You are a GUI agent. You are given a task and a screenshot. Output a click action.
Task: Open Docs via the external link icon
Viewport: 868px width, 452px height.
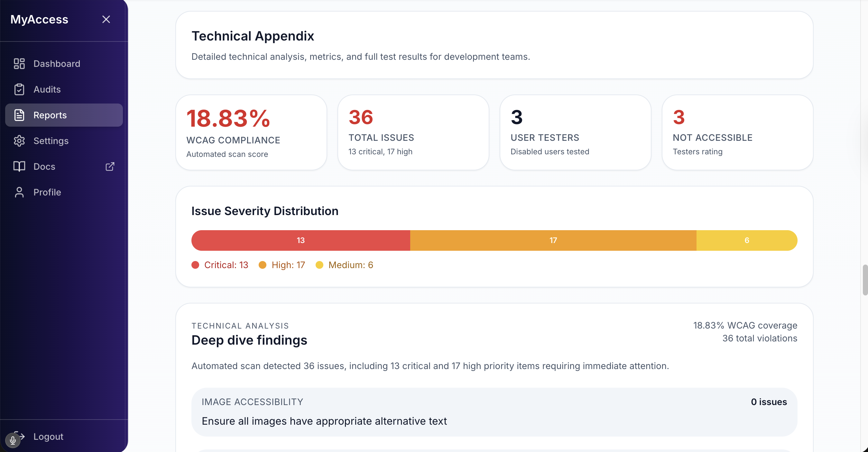pyautogui.click(x=110, y=167)
